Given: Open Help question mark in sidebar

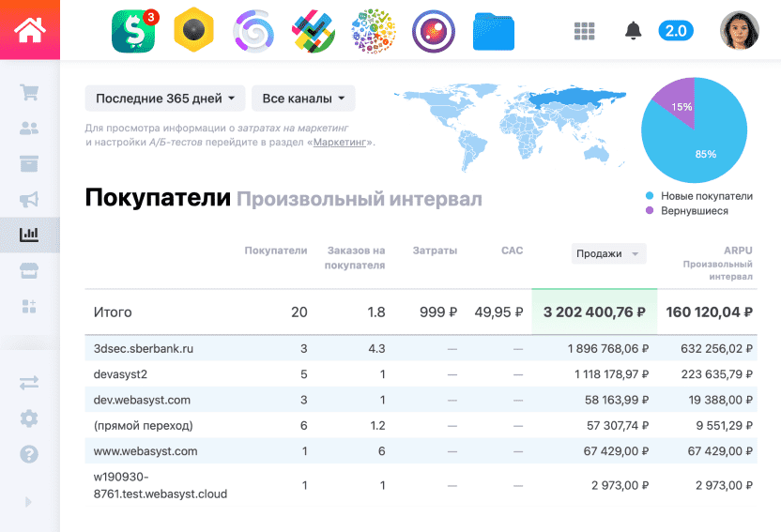Looking at the screenshot, I should 29,454.
